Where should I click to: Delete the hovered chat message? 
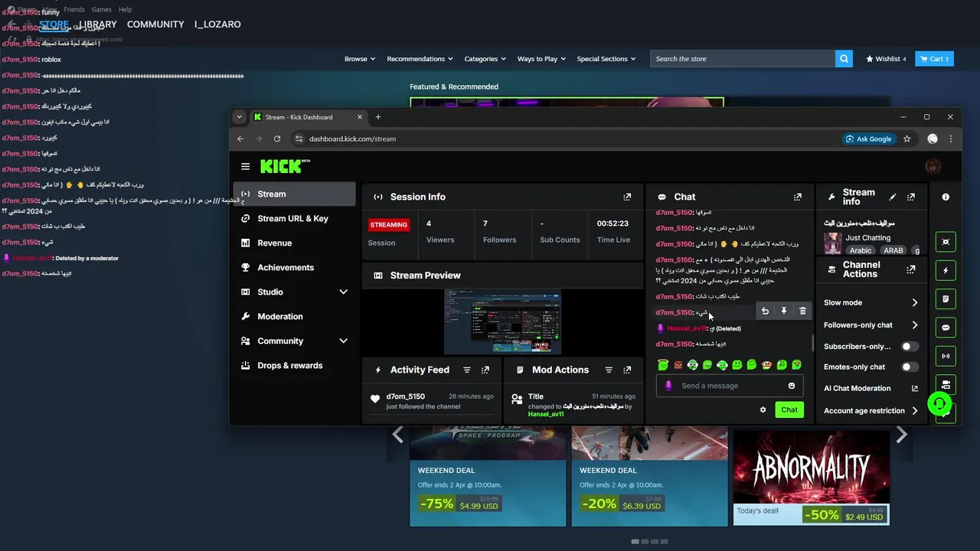click(802, 311)
